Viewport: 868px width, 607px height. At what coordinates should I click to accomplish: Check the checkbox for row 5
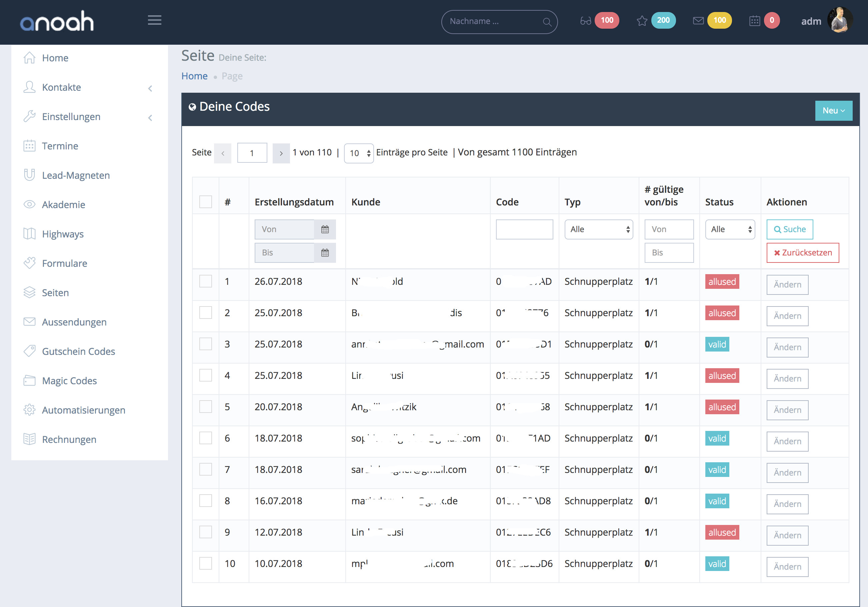click(x=205, y=407)
